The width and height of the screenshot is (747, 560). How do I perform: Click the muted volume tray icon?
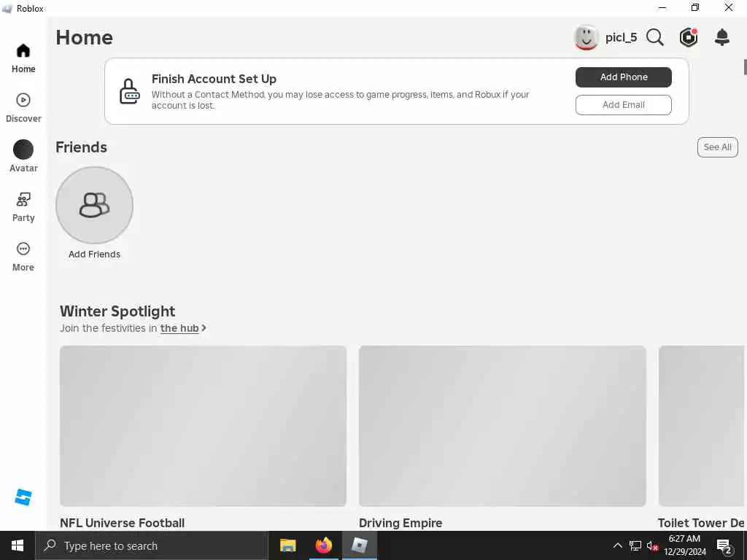(652, 545)
